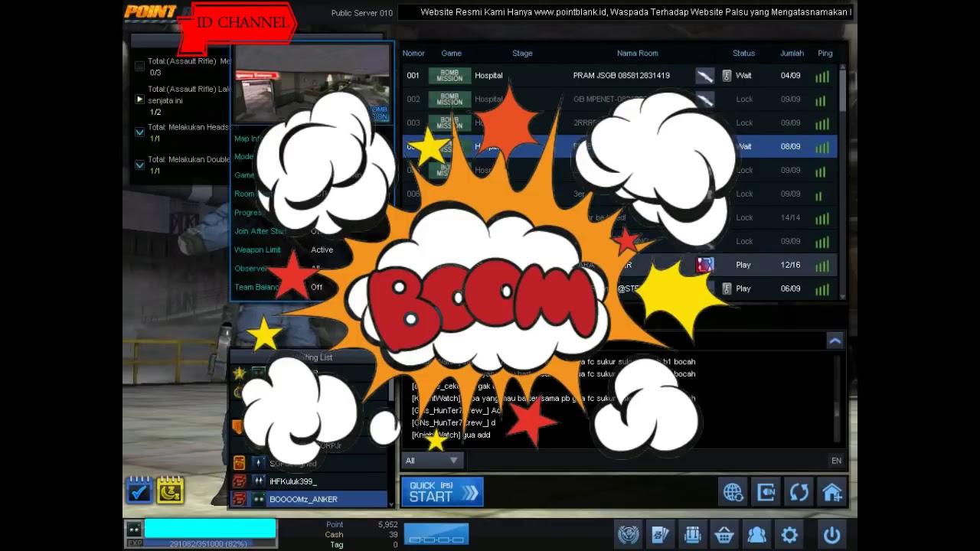This screenshot has width=980, height=551.
Task: Sort room list by Nama Room column
Action: [x=638, y=54]
